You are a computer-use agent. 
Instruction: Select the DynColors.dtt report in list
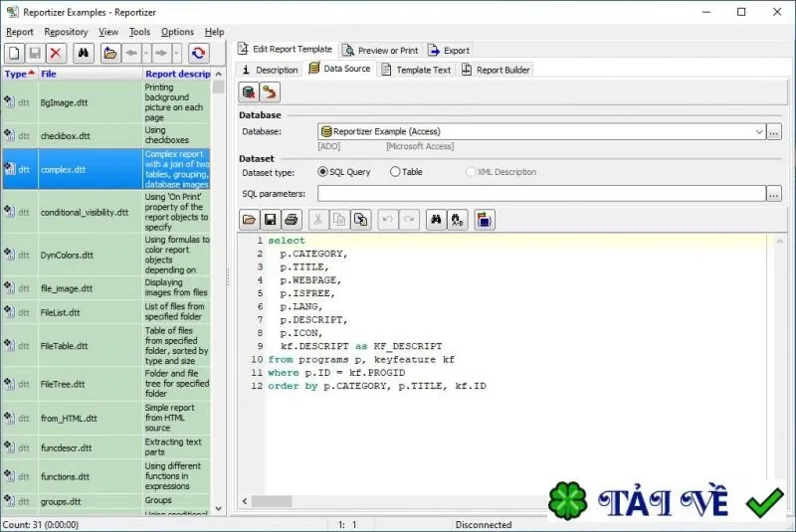coord(106,256)
